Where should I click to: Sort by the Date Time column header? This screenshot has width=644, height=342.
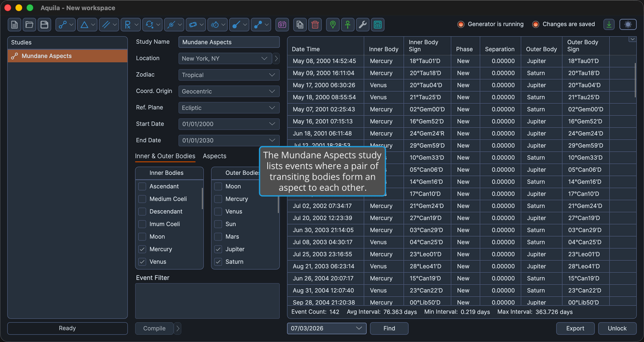point(326,46)
